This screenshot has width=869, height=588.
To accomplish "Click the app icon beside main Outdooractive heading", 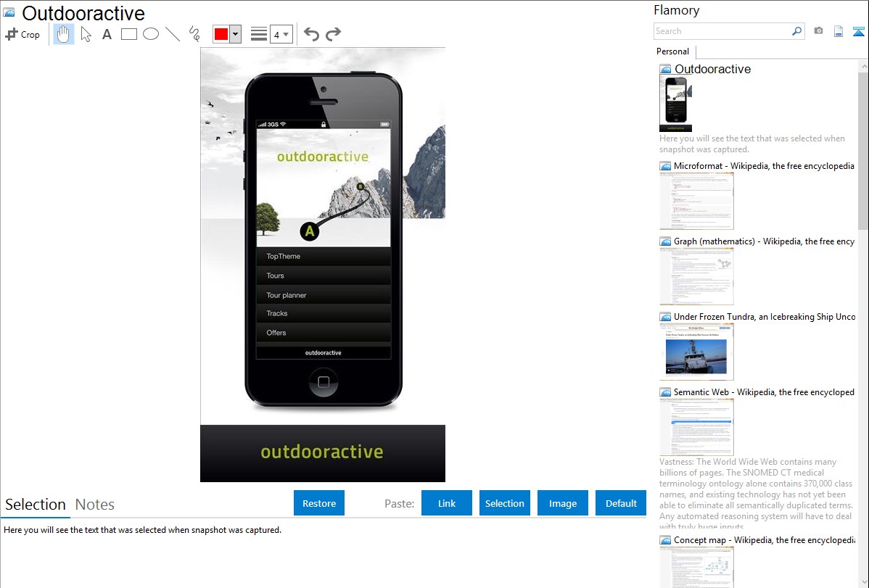I will tap(9, 12).
